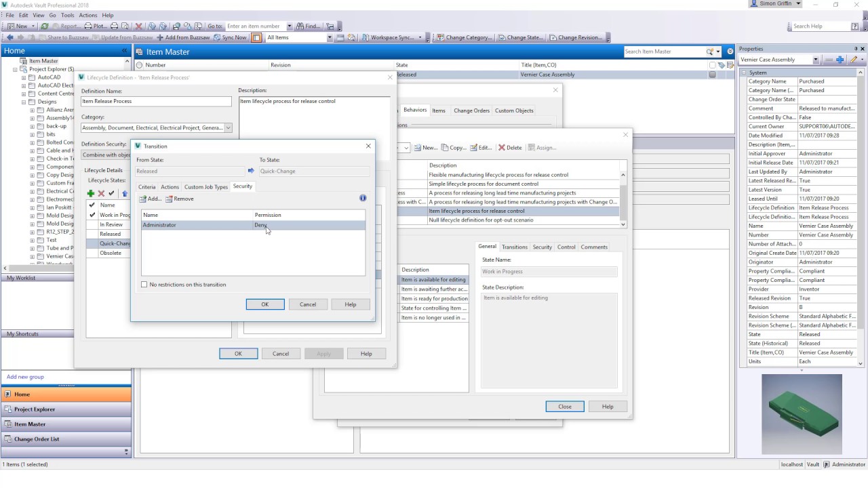868x488 pixels.
Task: Open the Category dropdown in Lifecycle Definition
Action: [228, 127]
